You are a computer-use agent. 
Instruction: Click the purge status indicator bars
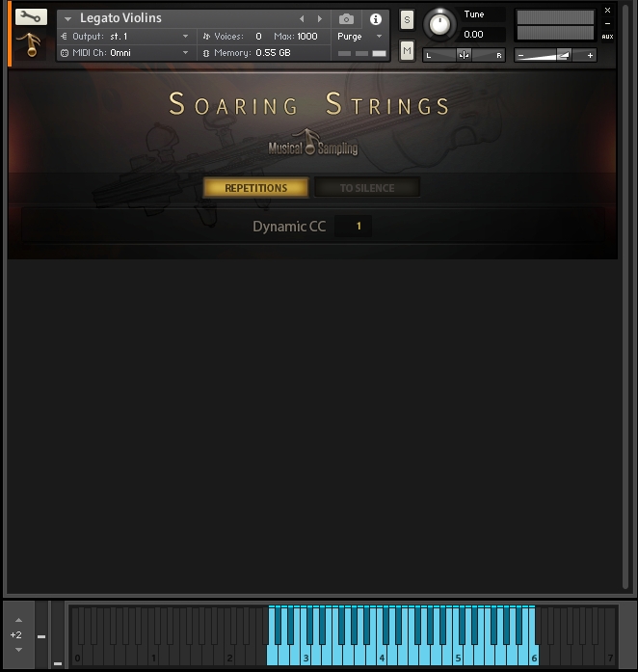361,53
